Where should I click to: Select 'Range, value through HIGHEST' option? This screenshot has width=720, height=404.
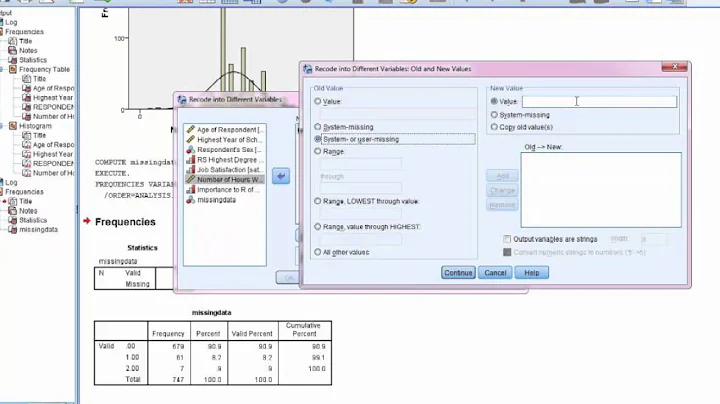[x=317, y=226]
